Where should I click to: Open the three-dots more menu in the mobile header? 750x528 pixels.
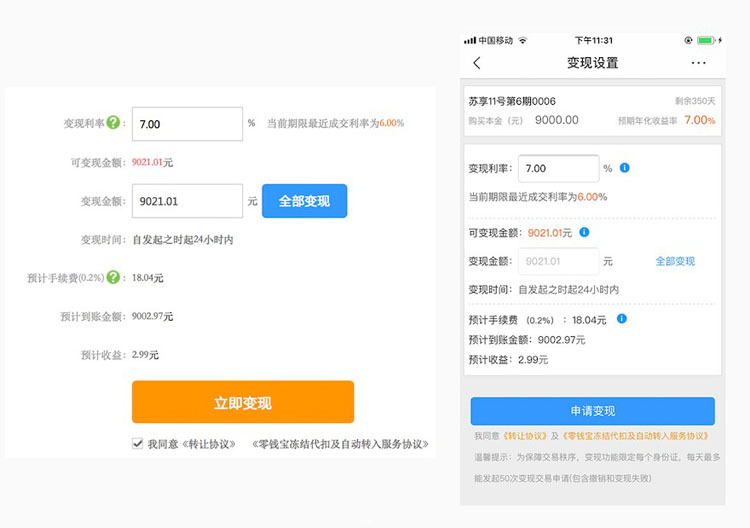(x=698, y=63)
